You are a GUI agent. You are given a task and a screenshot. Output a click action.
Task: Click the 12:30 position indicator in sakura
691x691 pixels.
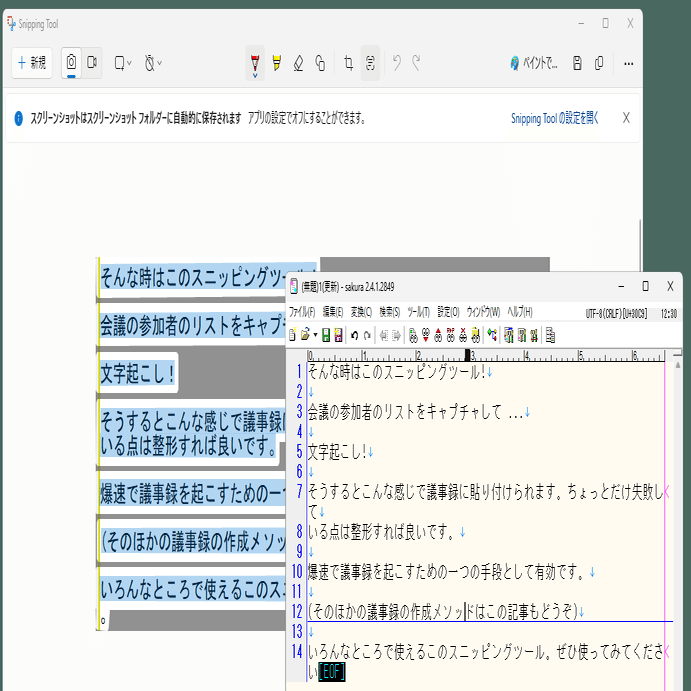tap(669, 313)
